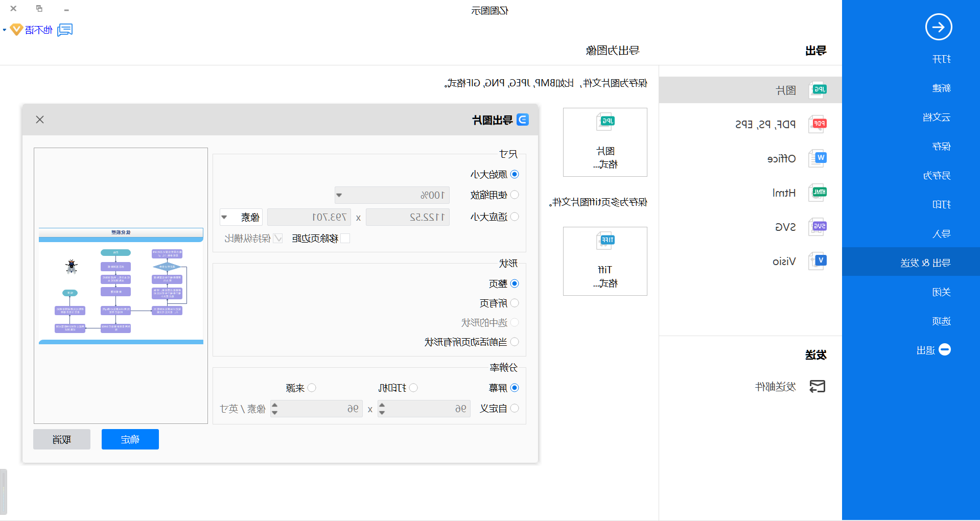Click the 发送邮件 envelope icon
This screenshot has width=980, height=521.
coord(818,387)
